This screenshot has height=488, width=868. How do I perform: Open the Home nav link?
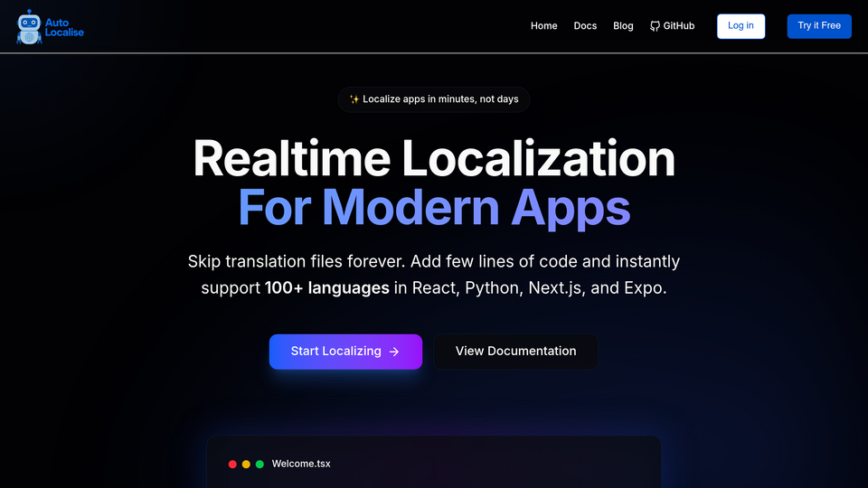click(x=543, y=26)
